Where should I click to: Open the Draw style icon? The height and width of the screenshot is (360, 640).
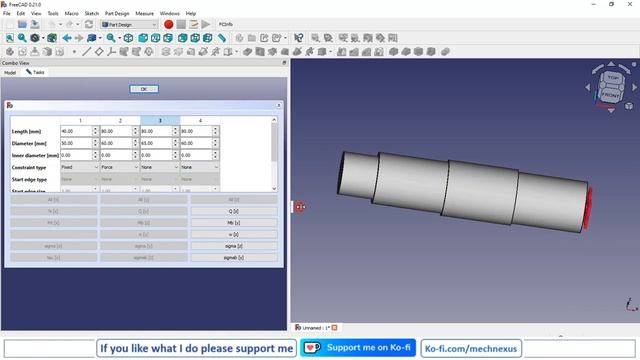pos(35,38)
